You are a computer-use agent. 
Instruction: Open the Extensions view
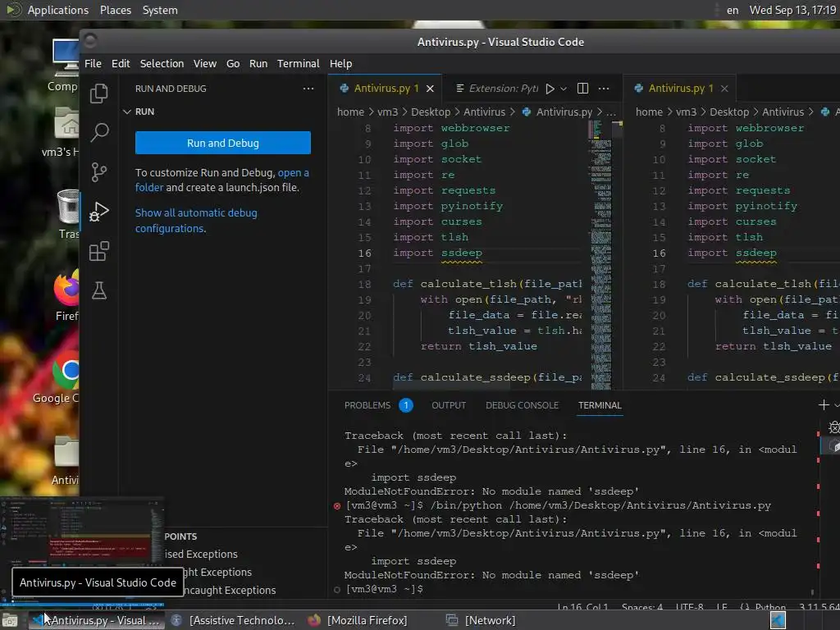(99, 251)
